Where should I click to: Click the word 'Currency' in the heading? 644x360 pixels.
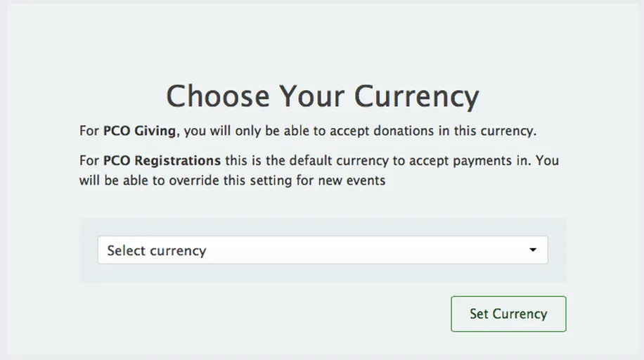[x=416, y=96]
